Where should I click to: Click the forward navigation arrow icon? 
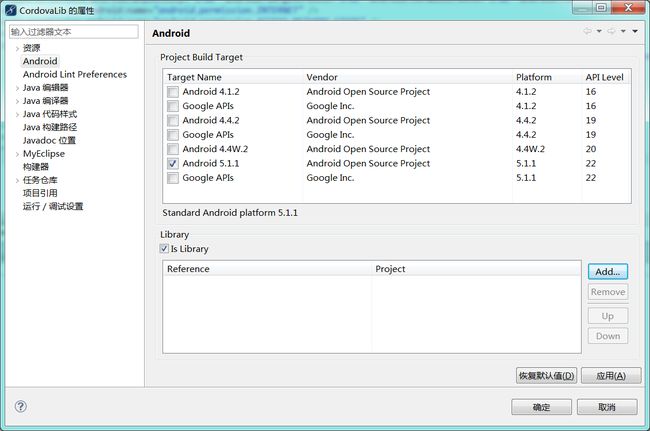click(x=611, y=31)
